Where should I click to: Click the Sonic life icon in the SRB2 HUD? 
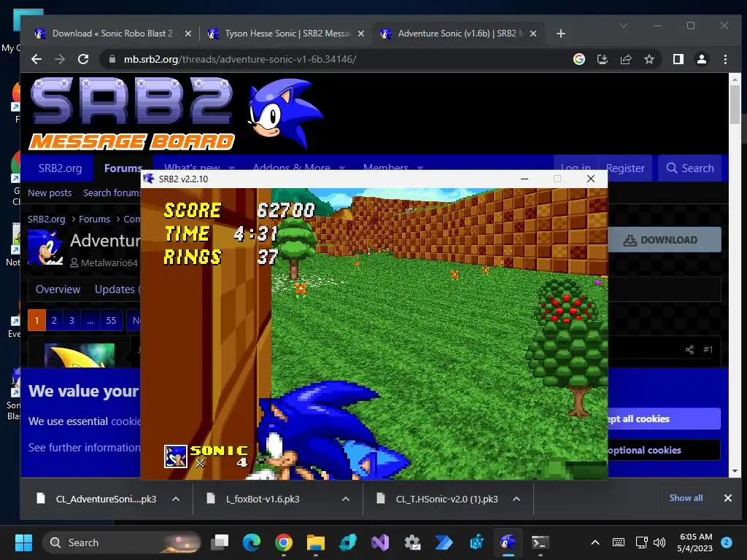175,456
